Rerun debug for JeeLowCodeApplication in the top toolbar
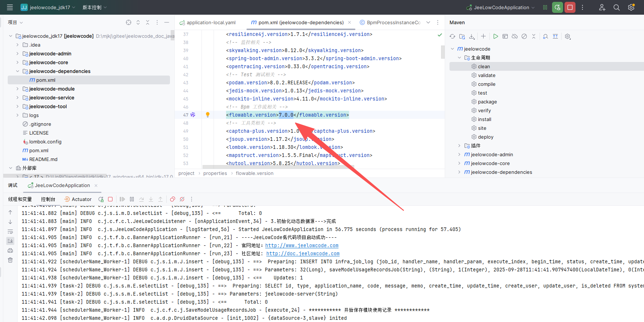644x322 pixels. tap(557, 7)
